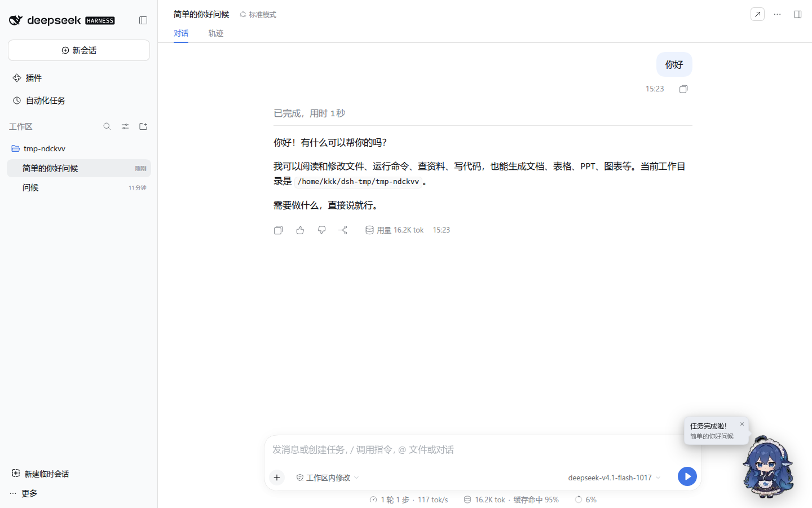The width and height of the screenshot is (812, 508).
Task: Copy the user message 你好
Action: click(x=683, y=89)
